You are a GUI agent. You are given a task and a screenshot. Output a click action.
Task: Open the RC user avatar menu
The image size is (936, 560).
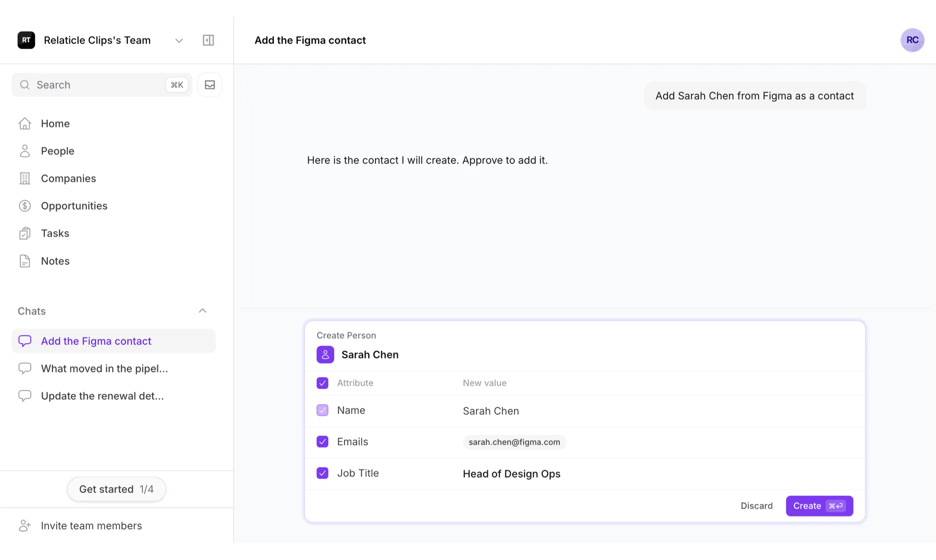(912, 40)
